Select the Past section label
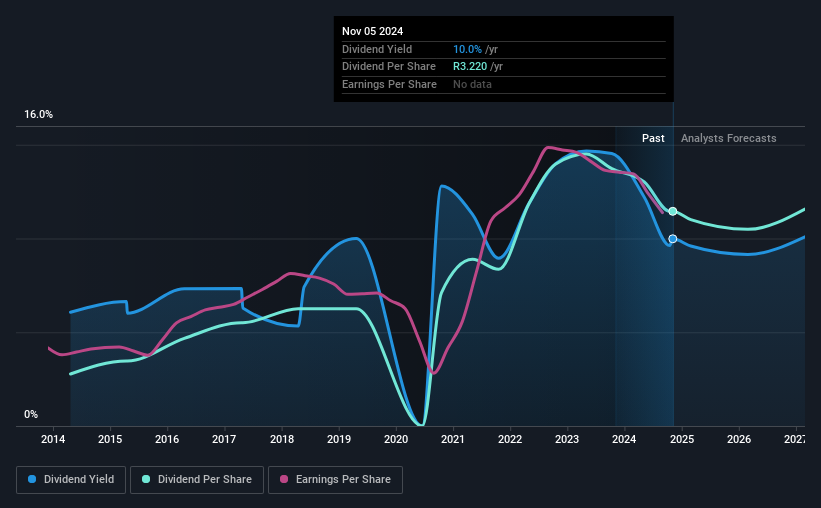821x508 pixels. pos(653,138)
